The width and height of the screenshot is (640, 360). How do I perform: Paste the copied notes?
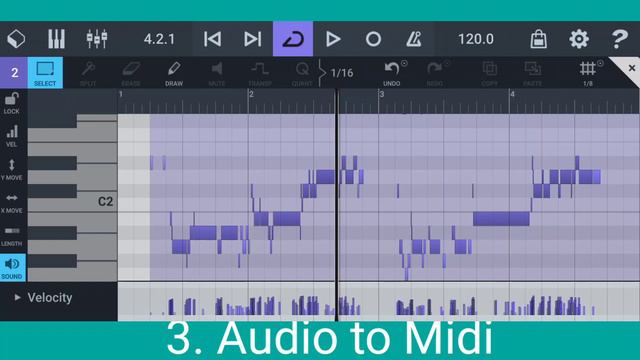[x=533, y=73]
